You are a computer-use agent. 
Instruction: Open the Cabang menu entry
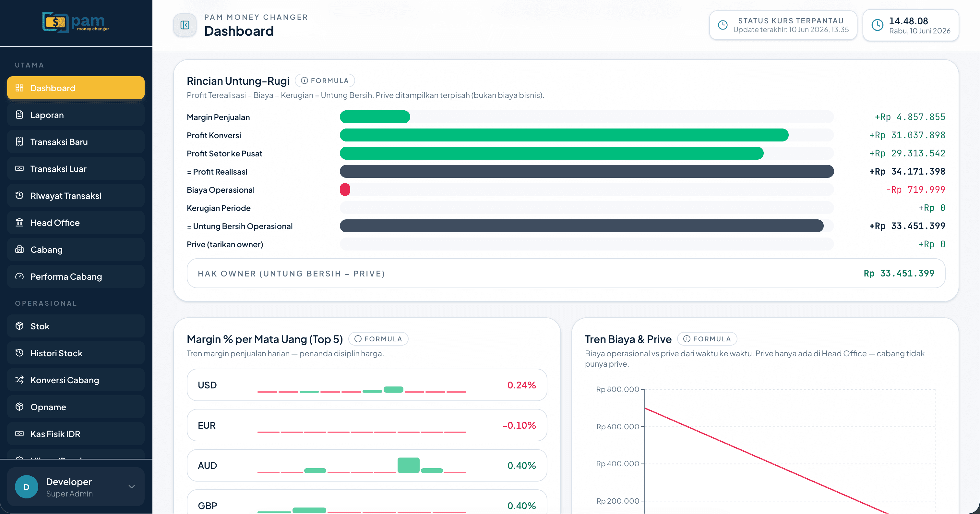pyautogui.click(x=76, y=250)
